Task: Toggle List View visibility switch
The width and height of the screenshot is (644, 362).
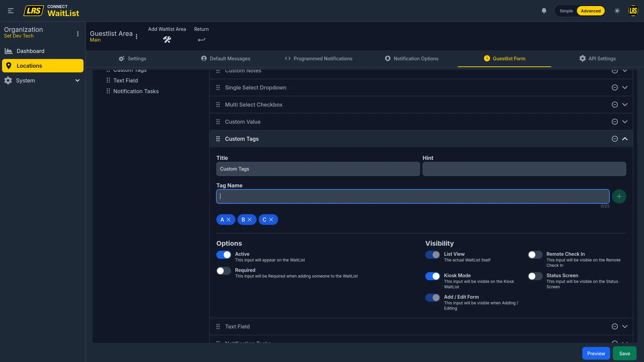Action: (433, 255)
